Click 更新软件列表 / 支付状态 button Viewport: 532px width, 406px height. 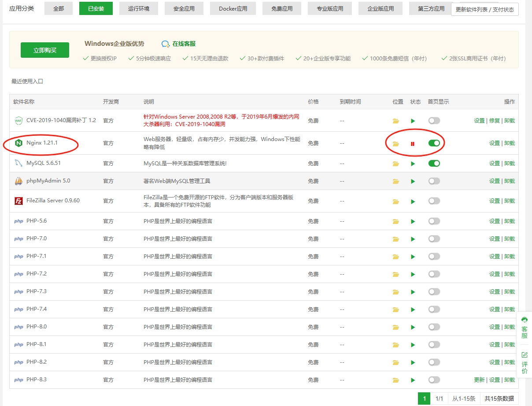click(485, 9)
